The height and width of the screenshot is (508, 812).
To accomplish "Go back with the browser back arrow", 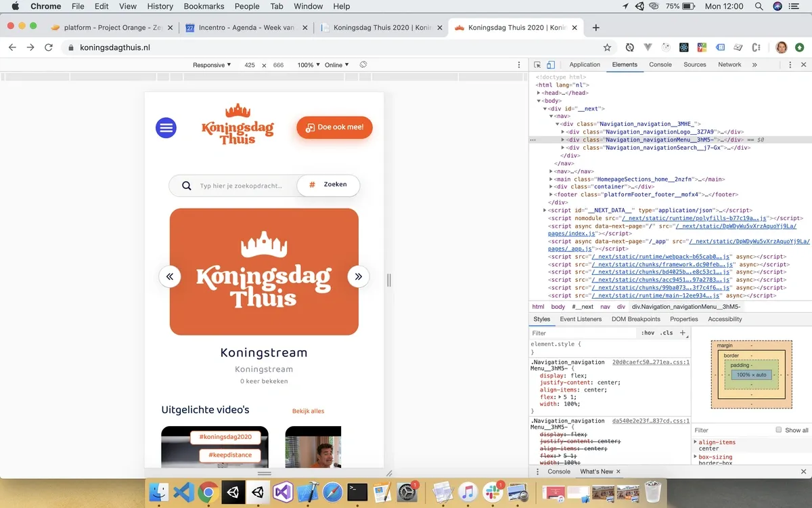I will (x=12, y=47).
